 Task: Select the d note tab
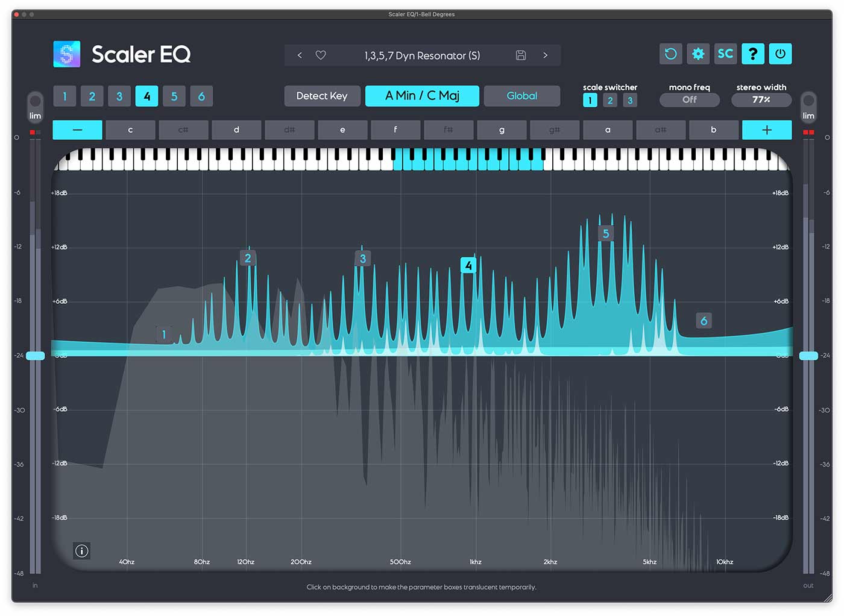coord(236,130)
